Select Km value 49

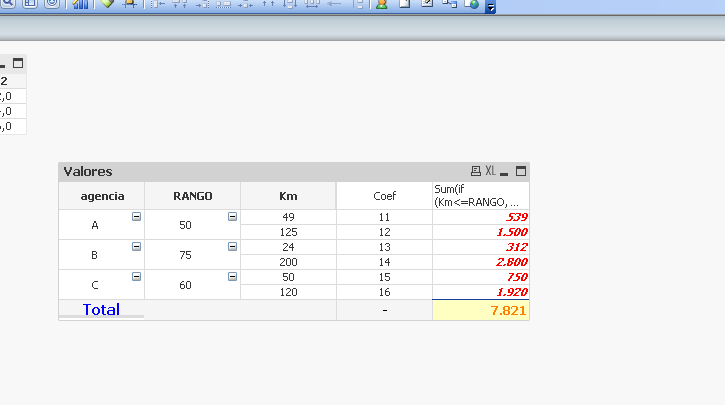pos(288,217)
